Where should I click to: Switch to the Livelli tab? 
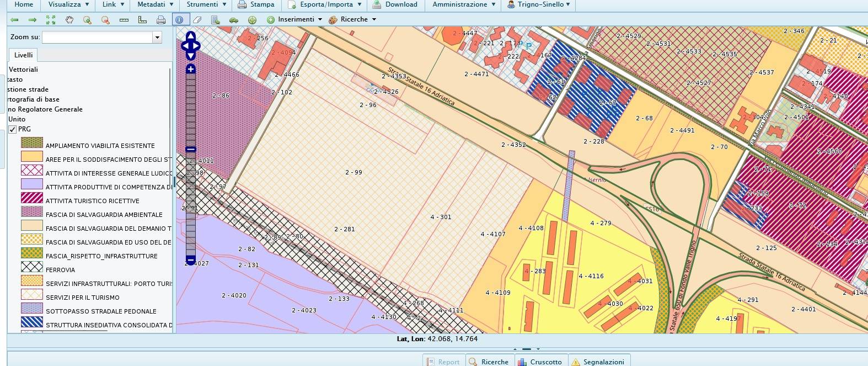(x=24, y=55)
